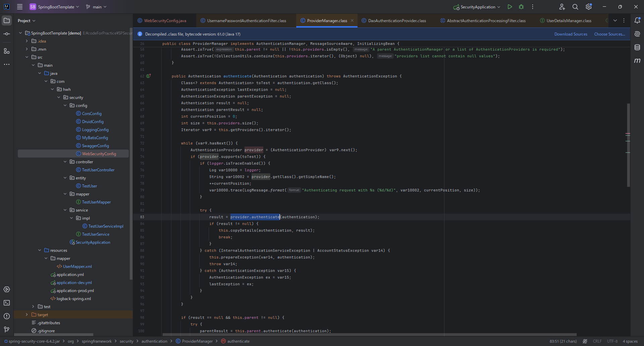
Task: Open the main hamburger menu
Action: [x=20, y=7]
